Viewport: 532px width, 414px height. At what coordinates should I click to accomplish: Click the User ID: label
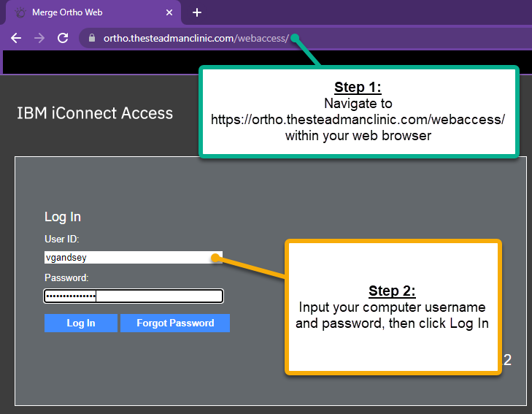click(x=62, y=239)
